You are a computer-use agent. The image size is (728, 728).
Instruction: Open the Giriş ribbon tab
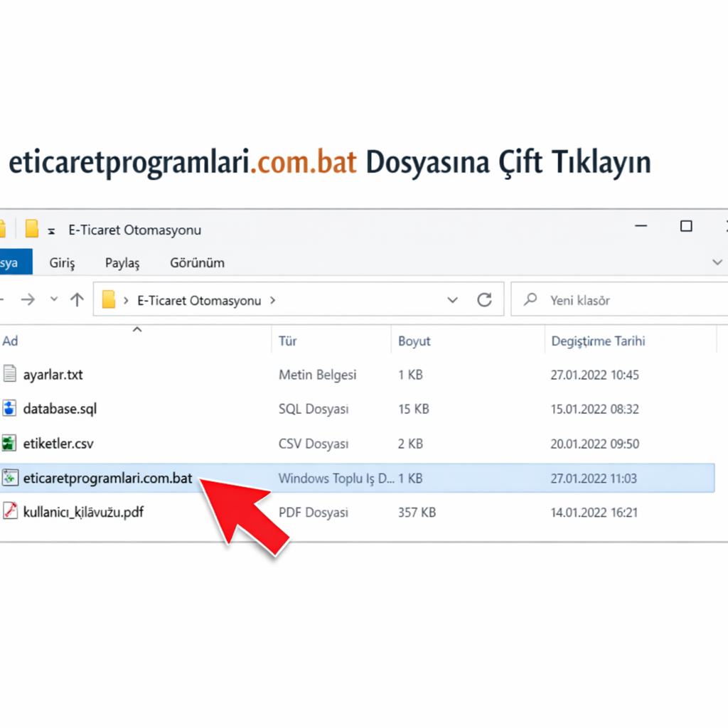62,262
